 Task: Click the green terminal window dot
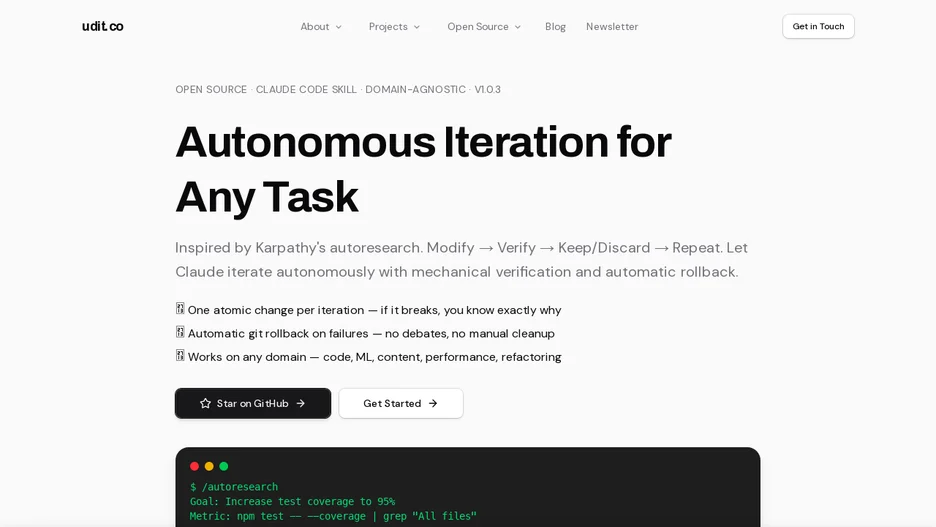click(x=224, y=466)
